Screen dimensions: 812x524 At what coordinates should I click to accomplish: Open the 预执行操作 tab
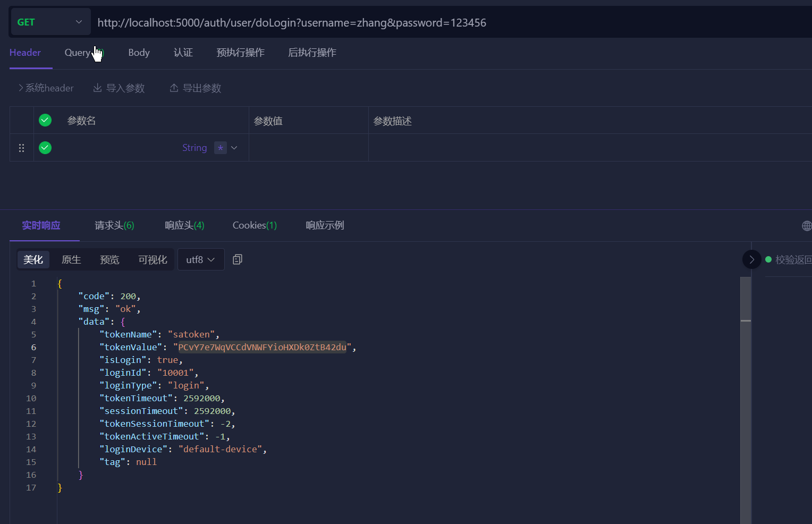pos(240,53)
